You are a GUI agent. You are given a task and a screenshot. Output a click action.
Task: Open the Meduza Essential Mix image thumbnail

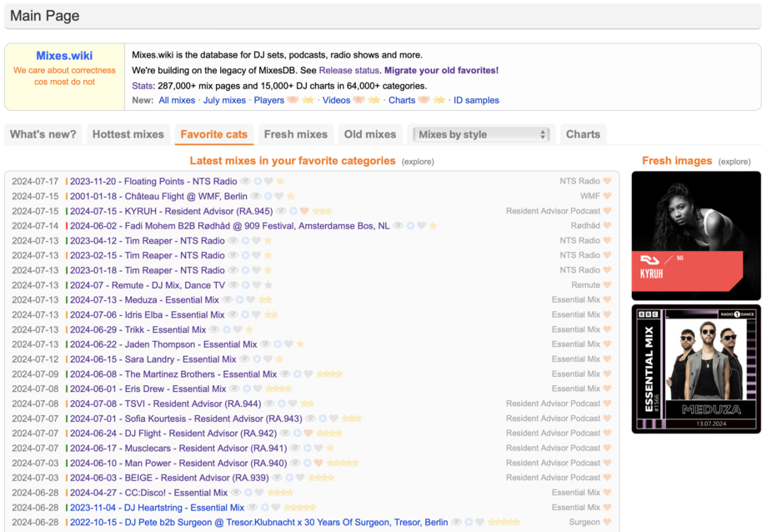pos(696,369)
